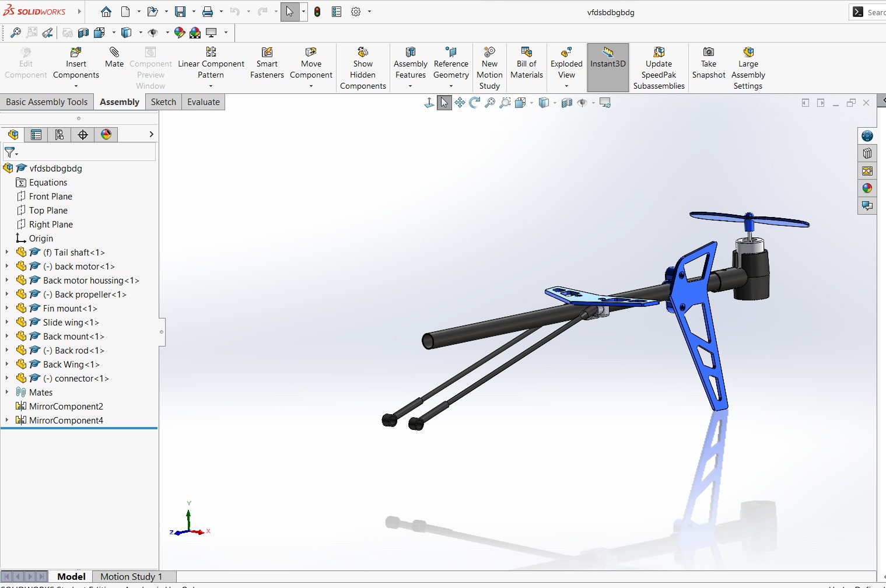This screenshot has width=886, height=588.
Task: Open the Appearances color wheel pane
Action: pyautogui.click(x=867, y=188)
